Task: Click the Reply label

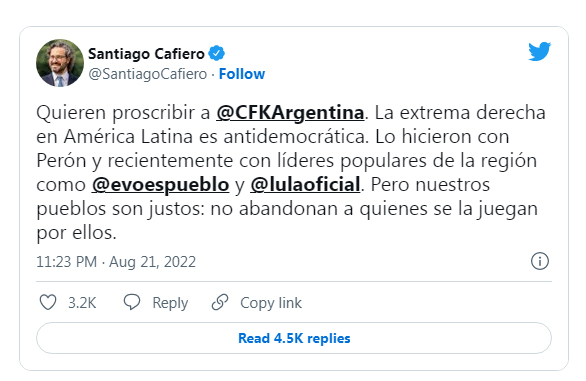Action: pos(170,303)
